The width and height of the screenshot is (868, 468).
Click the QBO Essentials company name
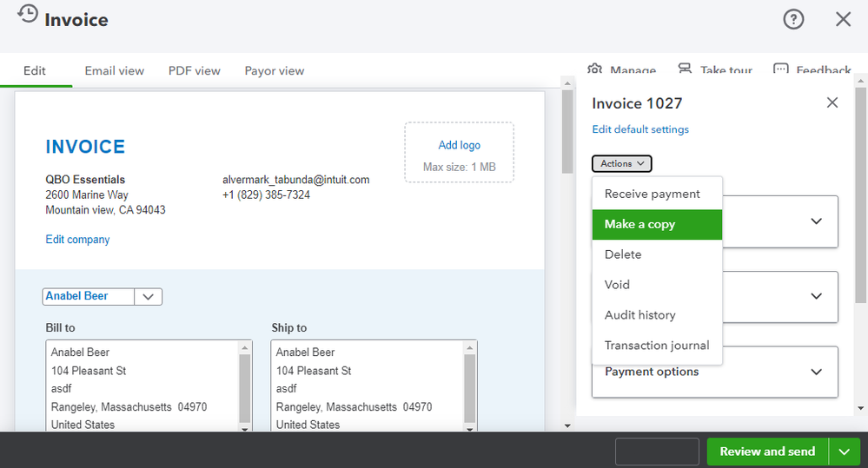coord(85,179)
